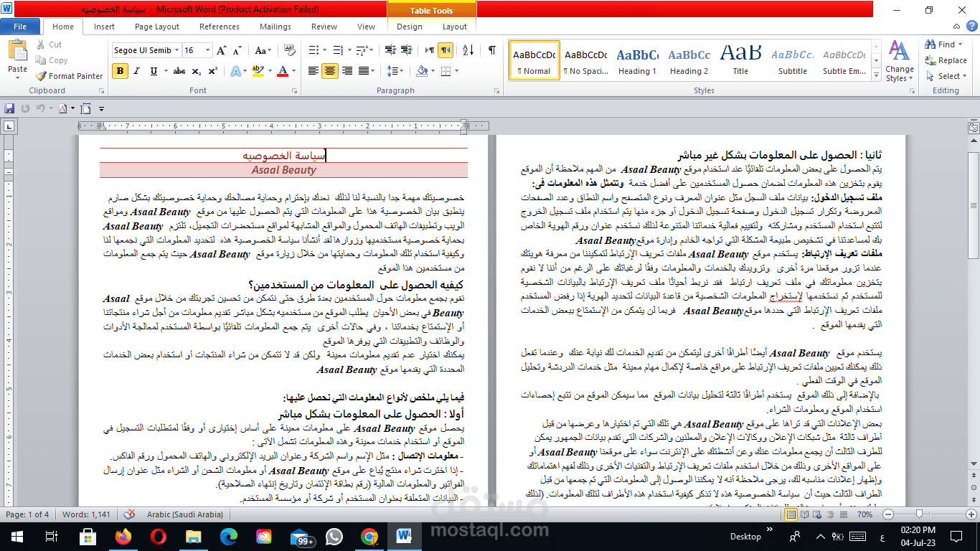Viewport: 980px width, 551px height.
Task: Open the Change Case dropdown
Action: point(263,50)
